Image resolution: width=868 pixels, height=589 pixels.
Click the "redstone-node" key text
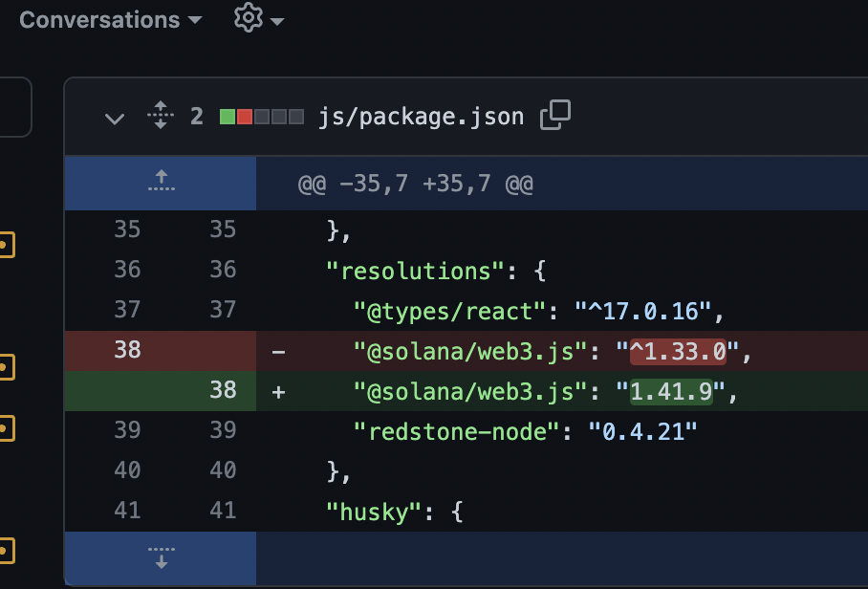pos(457,432)
